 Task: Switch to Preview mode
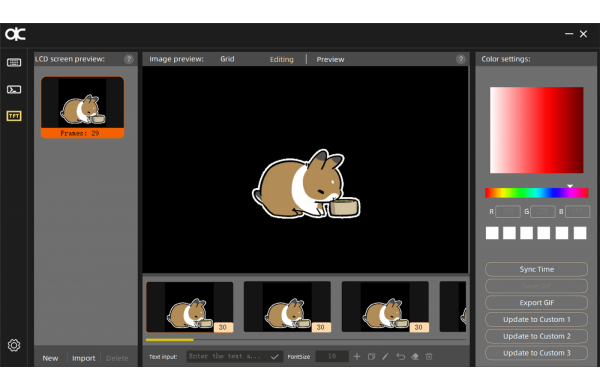point(330,59)
